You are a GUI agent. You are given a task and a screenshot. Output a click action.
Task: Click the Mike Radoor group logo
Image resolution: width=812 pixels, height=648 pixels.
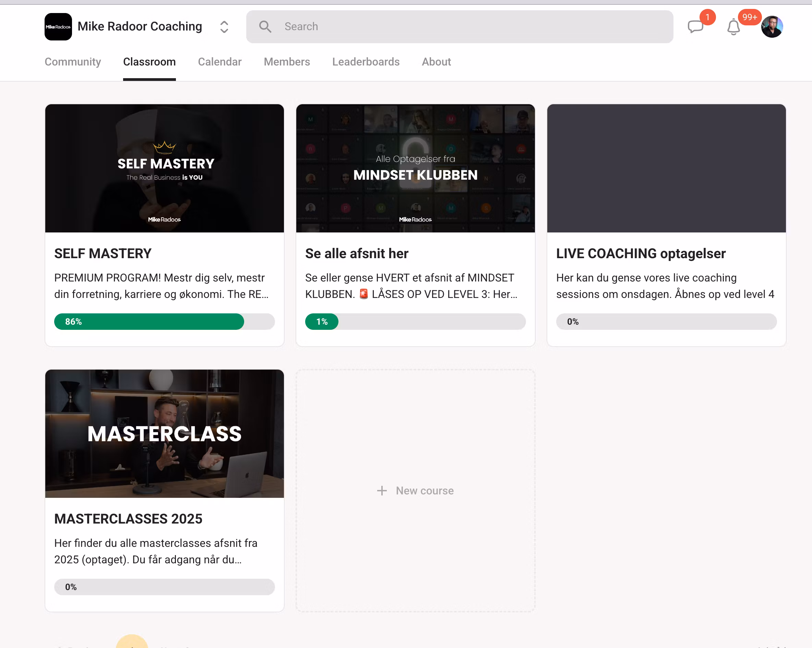[58, 27]
